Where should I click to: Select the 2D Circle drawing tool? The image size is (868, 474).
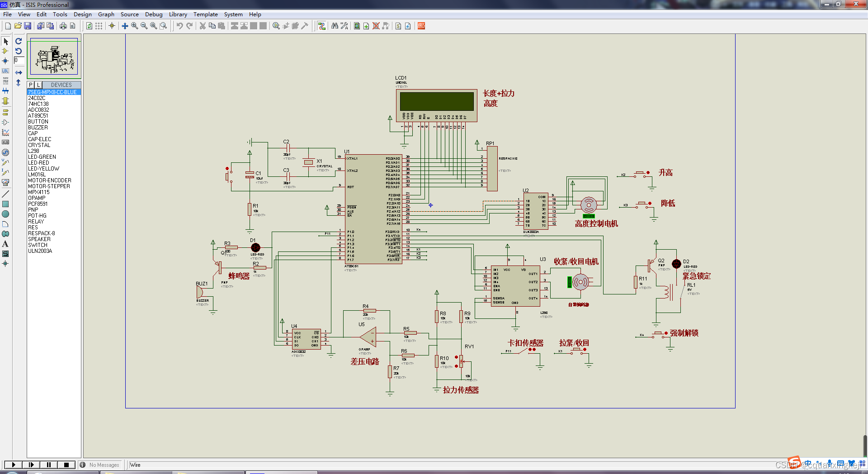tap(5, 214)
